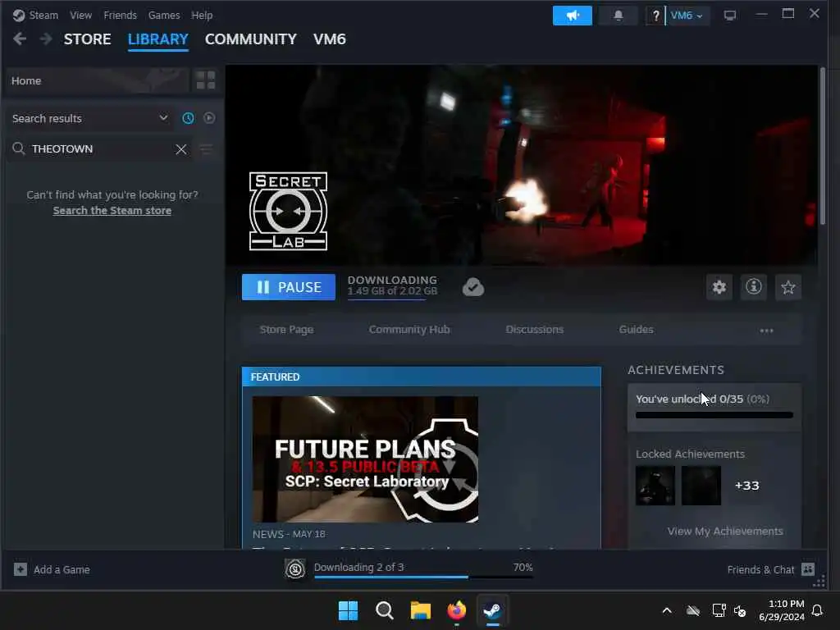The image size is (840, 630).
Task: Show hidden system tray icons
Action: click(667, 610)
